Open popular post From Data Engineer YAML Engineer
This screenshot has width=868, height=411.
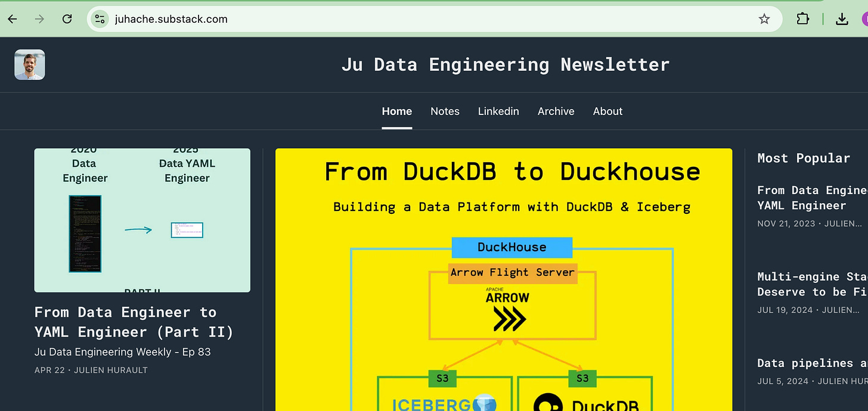(813, 198)
